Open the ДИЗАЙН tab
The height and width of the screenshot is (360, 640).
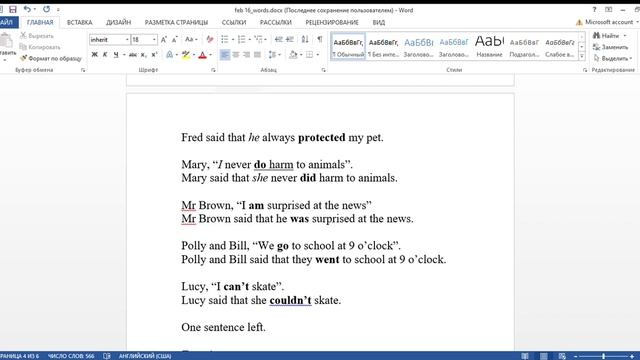click(x=119, y=22)
